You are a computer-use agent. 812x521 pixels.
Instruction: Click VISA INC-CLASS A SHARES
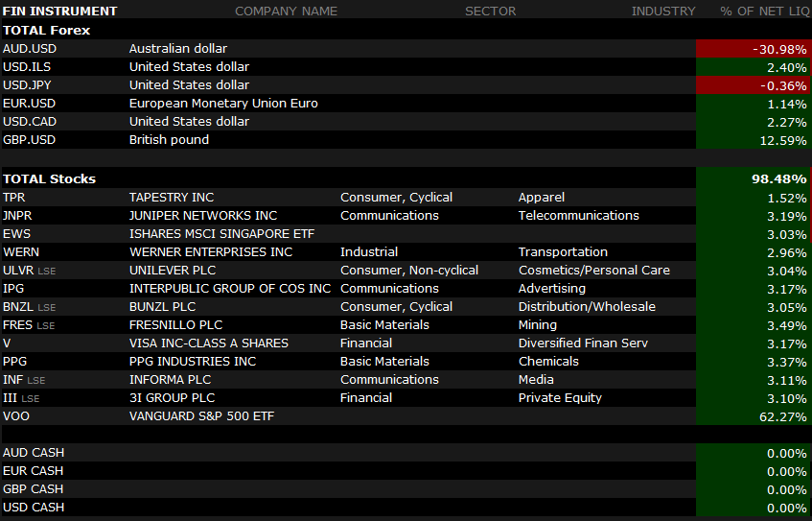click(209, 343)
